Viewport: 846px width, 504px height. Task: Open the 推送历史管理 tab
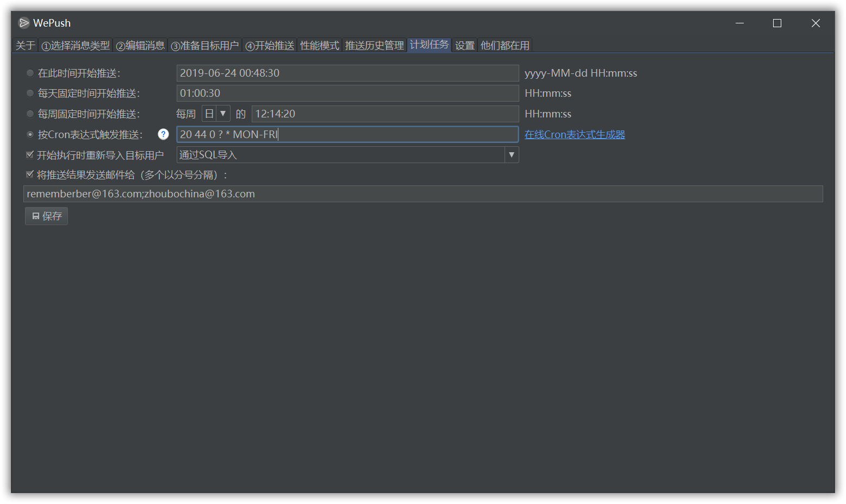pyautogui.click(x=375, y=46)
